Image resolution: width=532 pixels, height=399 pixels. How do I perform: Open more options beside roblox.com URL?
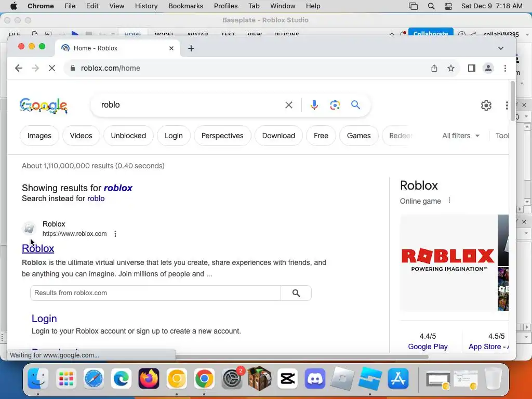[x=115, y=234]
